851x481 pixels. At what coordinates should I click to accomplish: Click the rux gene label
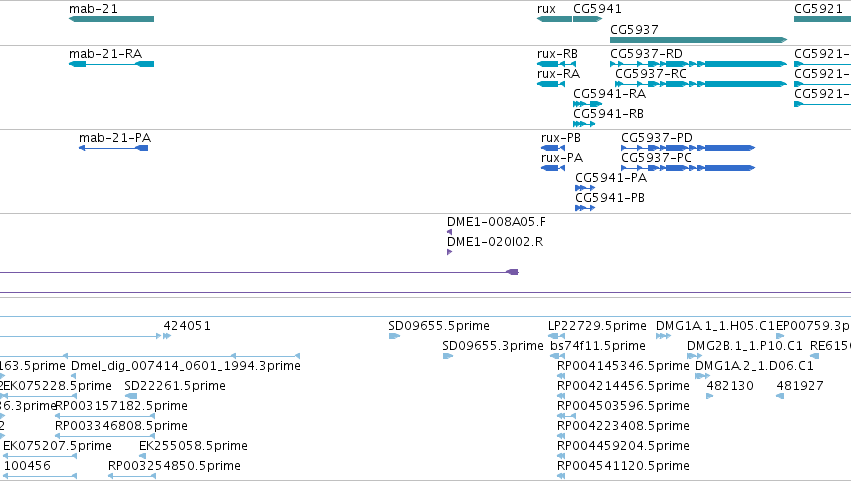(x=546, y=9)
